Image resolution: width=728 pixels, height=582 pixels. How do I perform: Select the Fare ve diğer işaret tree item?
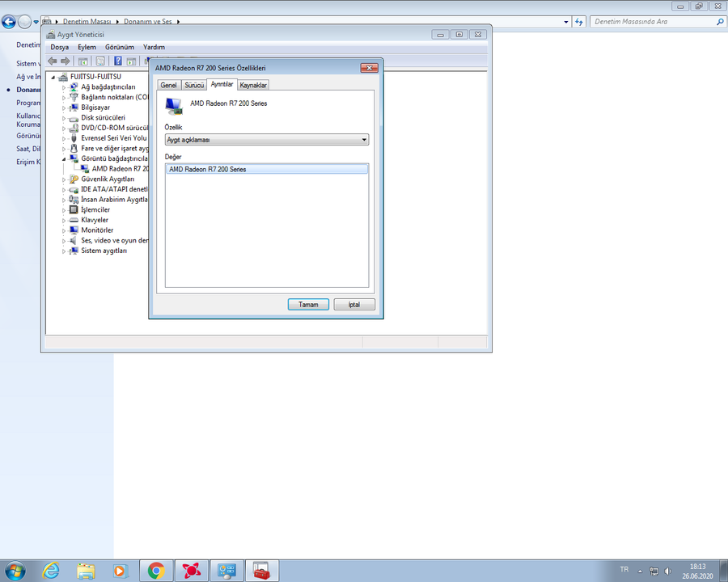[x=115, y=149]
